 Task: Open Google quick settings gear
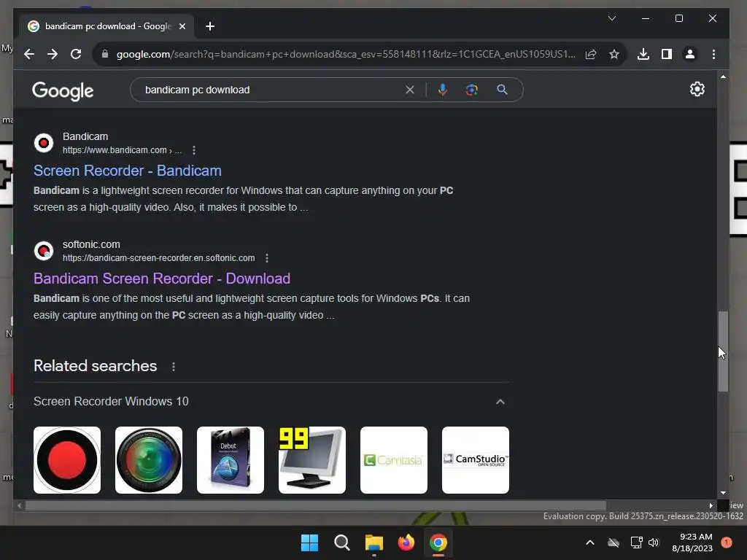(x=697, y=89)
